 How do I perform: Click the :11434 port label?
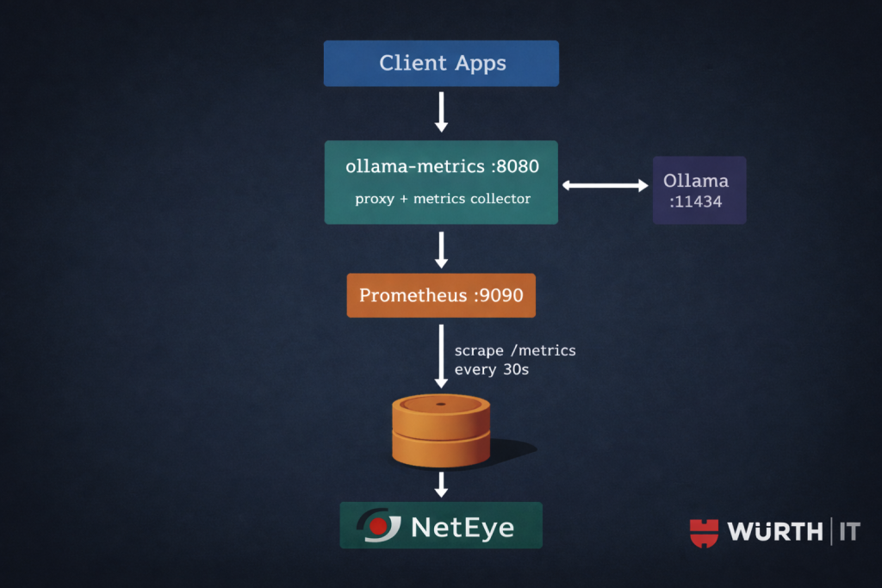tap(695, 203)
